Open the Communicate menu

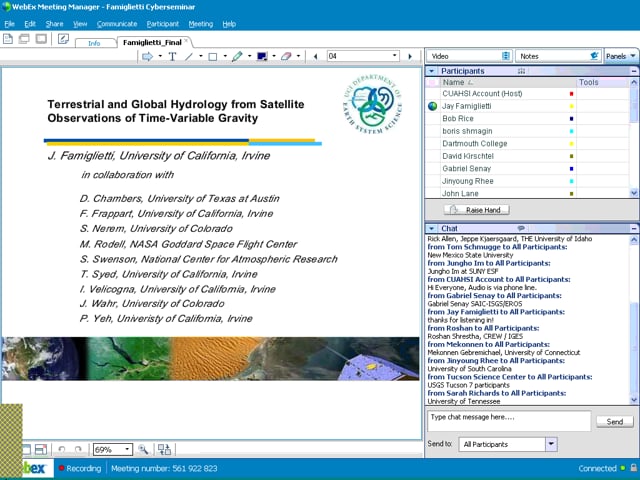pyautogui.click(x=117, y=24)
